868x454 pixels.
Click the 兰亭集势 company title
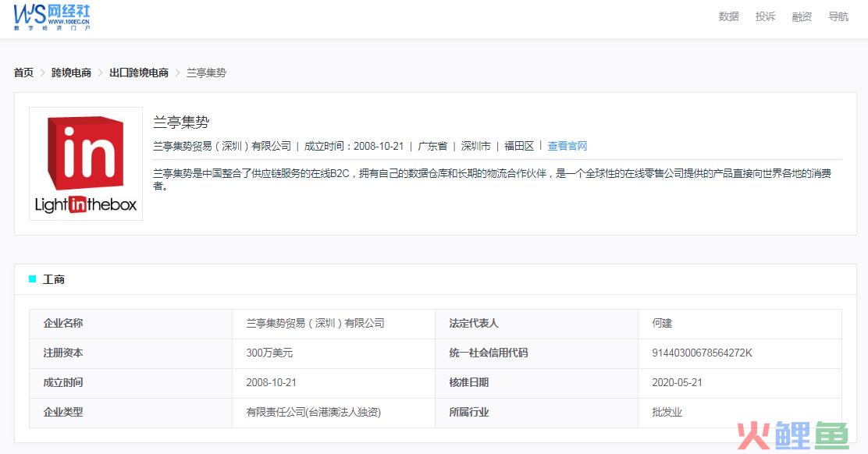coord(181,122)
